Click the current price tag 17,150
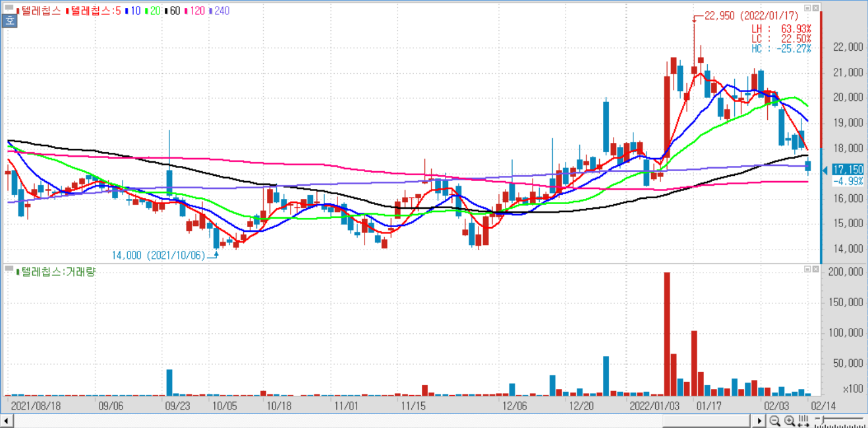The height and width of the screenshot is (428, 868). click(847, 170)
